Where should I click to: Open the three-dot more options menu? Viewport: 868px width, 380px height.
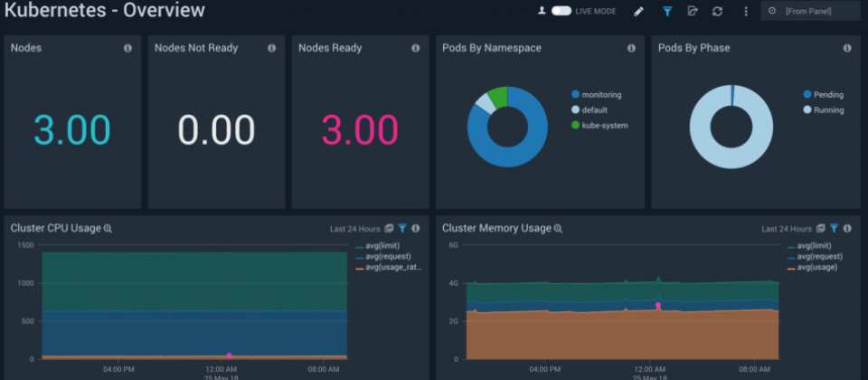(746, 11)
